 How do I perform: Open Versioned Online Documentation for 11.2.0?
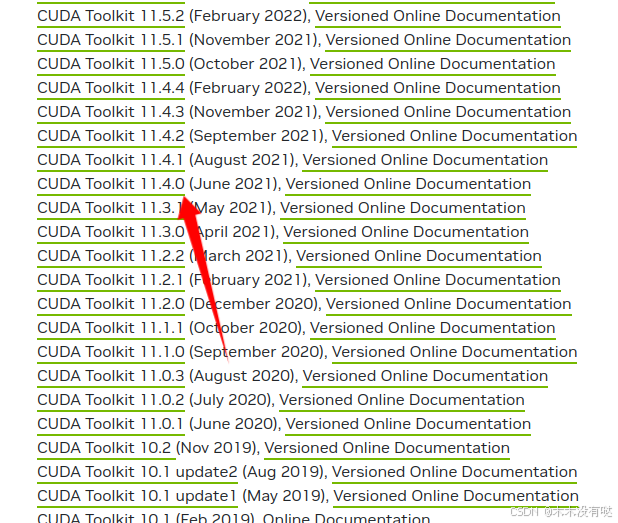[449, 305]
